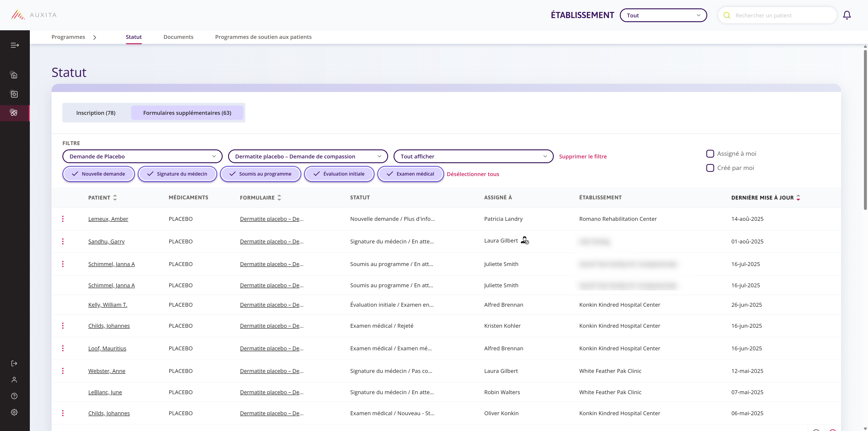Select Formulaires supplémentaires (63) tab

pyautogui.click(x=187, y=113)
